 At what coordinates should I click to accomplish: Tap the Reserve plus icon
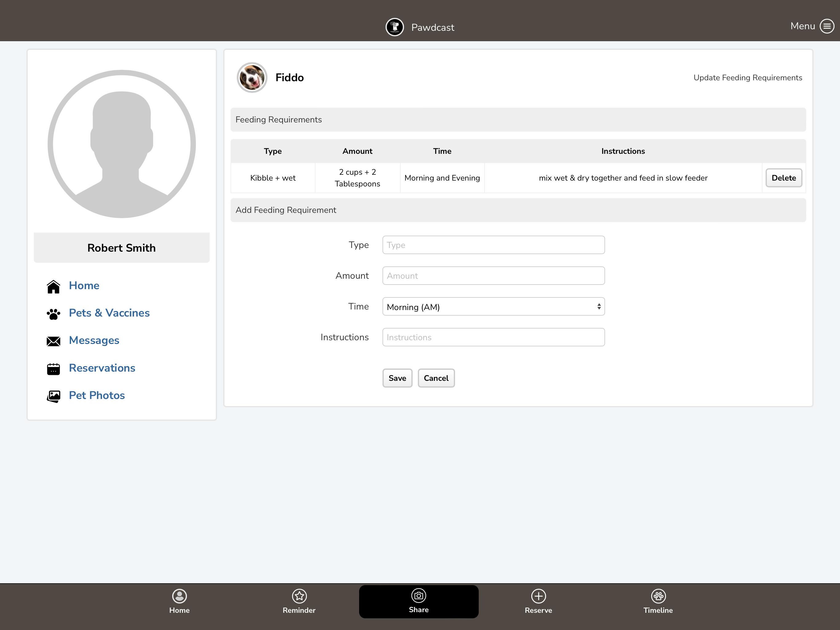pos(538,596)
